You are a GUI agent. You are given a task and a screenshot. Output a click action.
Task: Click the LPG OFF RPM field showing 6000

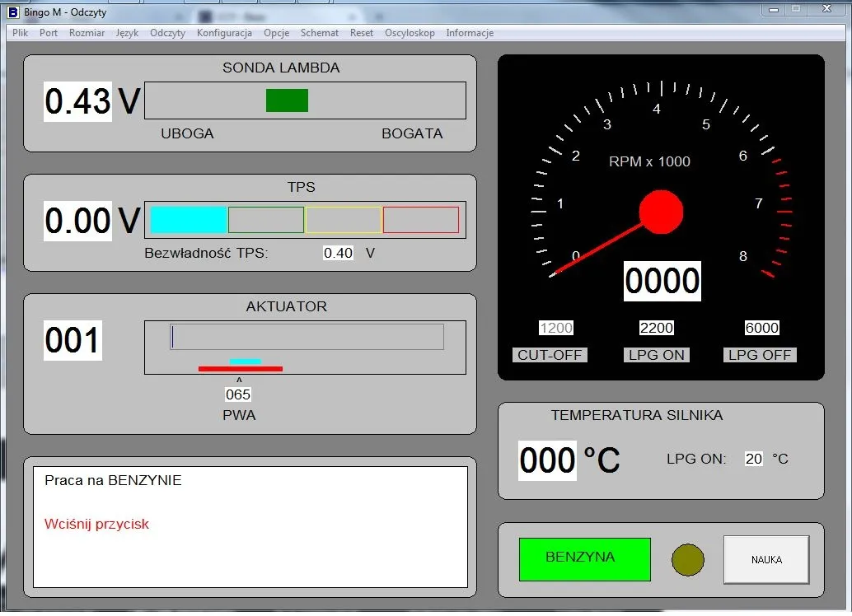click(761, 328)
